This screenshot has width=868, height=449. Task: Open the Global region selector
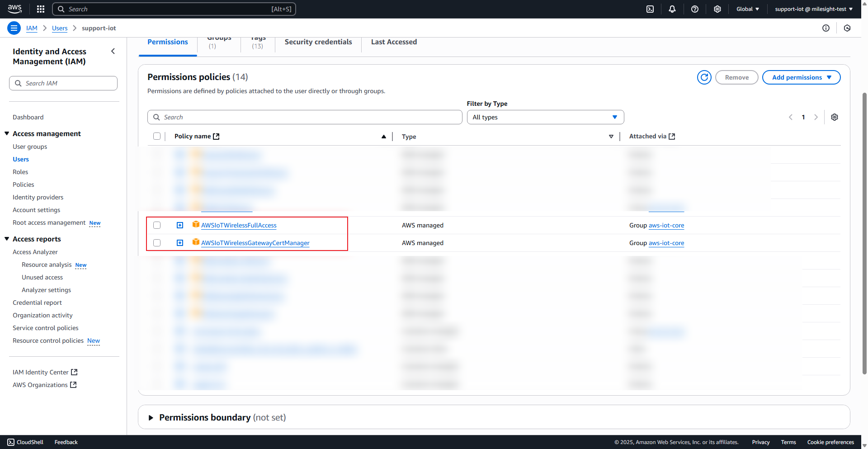pyautogui.click(x=748, y=9)
